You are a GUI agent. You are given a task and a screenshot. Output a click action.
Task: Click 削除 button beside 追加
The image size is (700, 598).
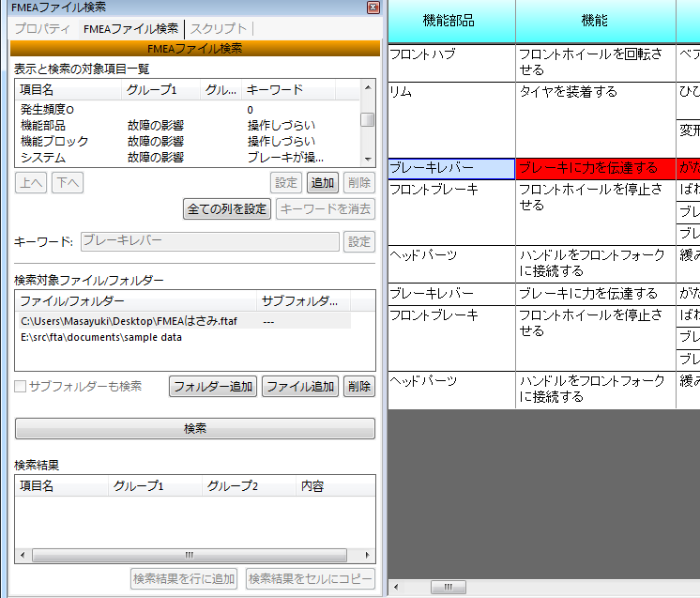tap(359, 183)
